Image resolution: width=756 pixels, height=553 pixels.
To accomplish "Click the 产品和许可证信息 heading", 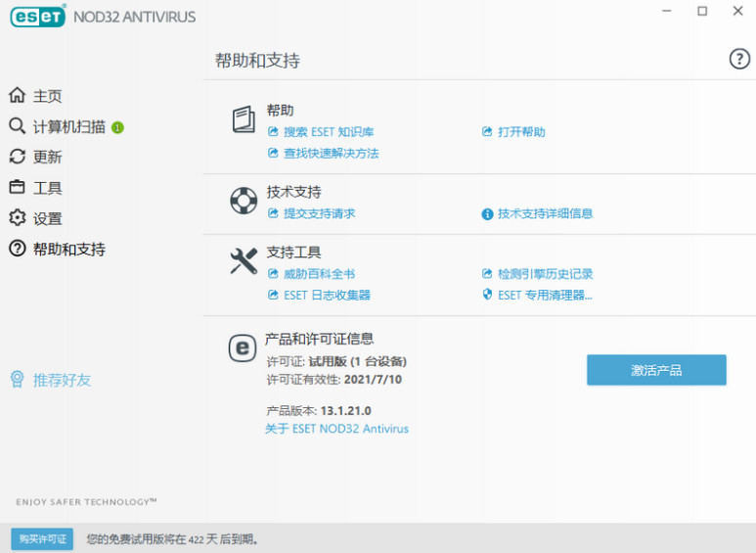I will [x=319, y=339].
